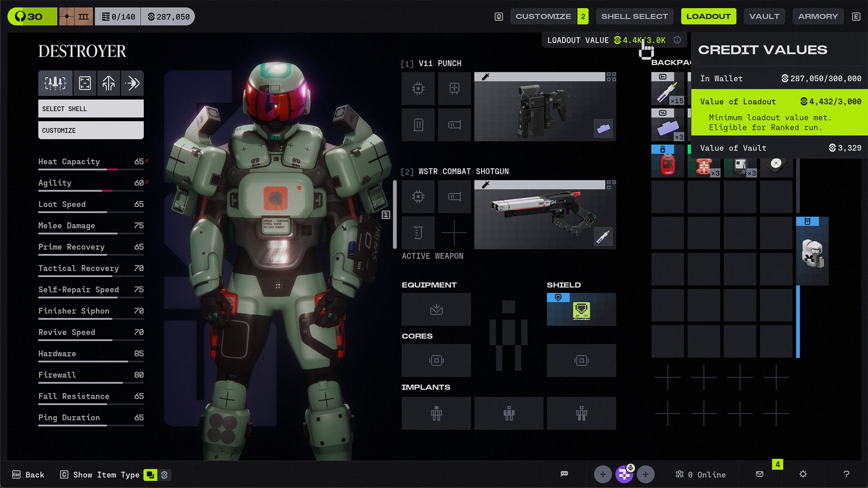Click the 4 notification badge above the mailbox
868x488 pixels.
click(778, 465)
